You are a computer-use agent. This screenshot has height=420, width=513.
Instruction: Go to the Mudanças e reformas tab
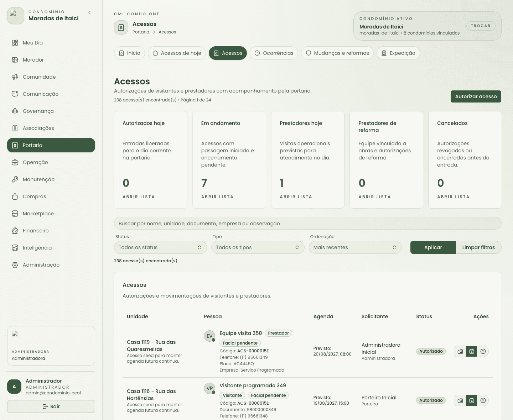click(337, 53)
